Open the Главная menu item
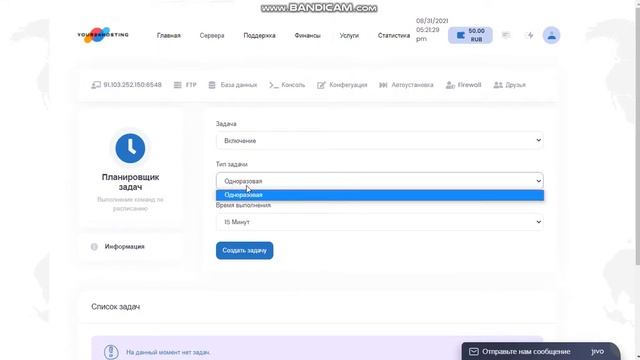 point(169,36)
